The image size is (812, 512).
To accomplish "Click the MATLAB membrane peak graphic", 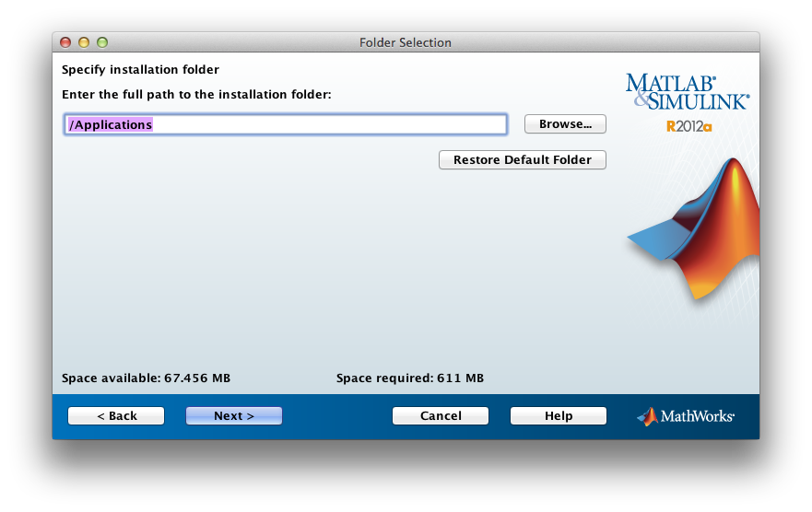I will [x=700, y=230].
